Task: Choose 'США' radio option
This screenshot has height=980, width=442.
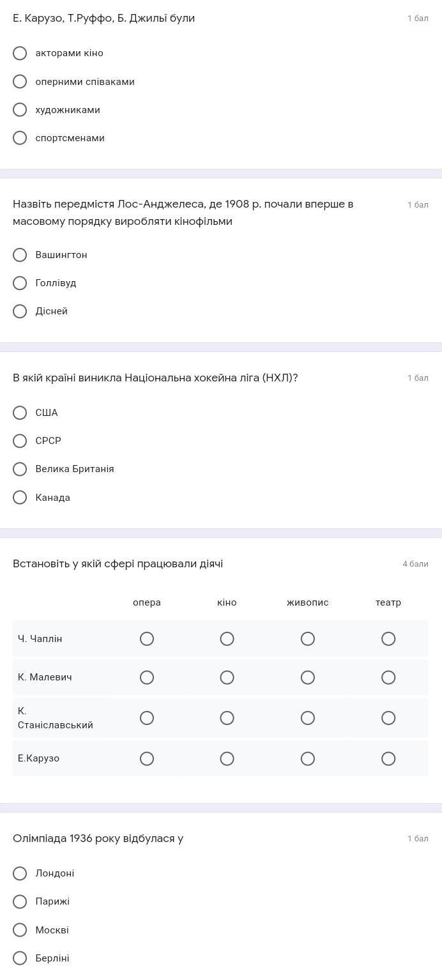Action: pos(20,413)
